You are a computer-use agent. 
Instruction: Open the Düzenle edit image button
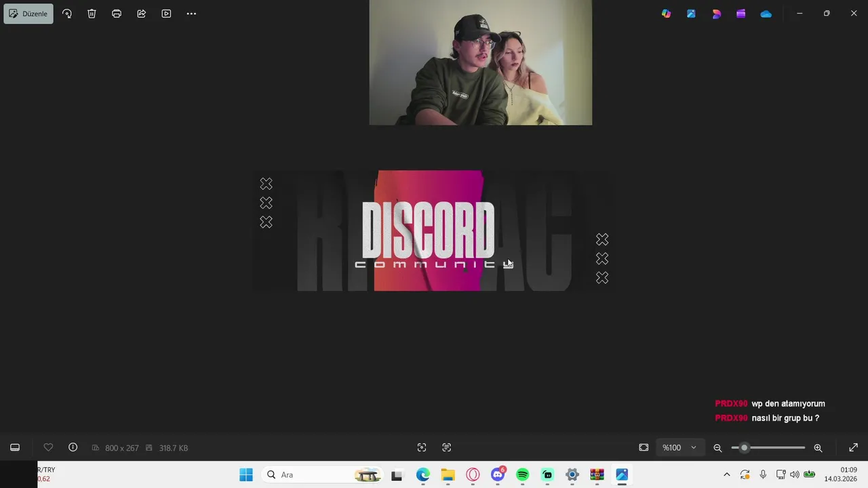pos(28,14)
